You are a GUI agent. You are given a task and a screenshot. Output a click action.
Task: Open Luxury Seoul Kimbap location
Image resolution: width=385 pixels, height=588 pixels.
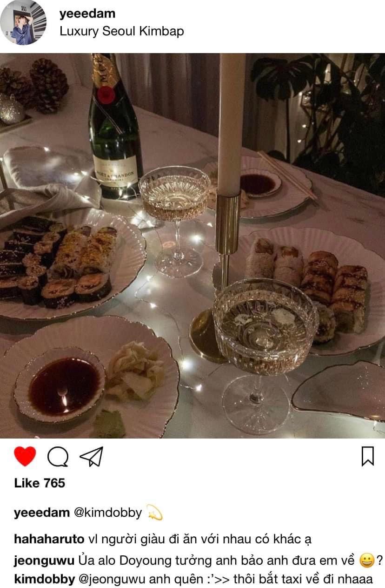(122, 32)
